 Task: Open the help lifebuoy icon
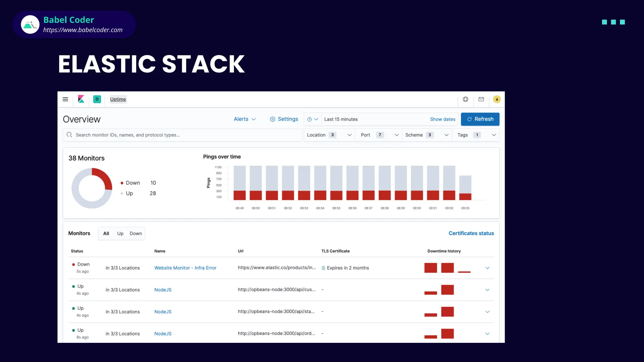click(x=465, y=99)
